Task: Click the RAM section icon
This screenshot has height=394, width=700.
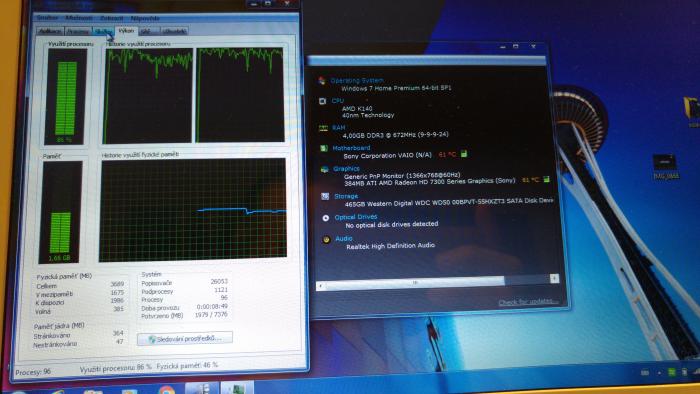Action: 323,129
